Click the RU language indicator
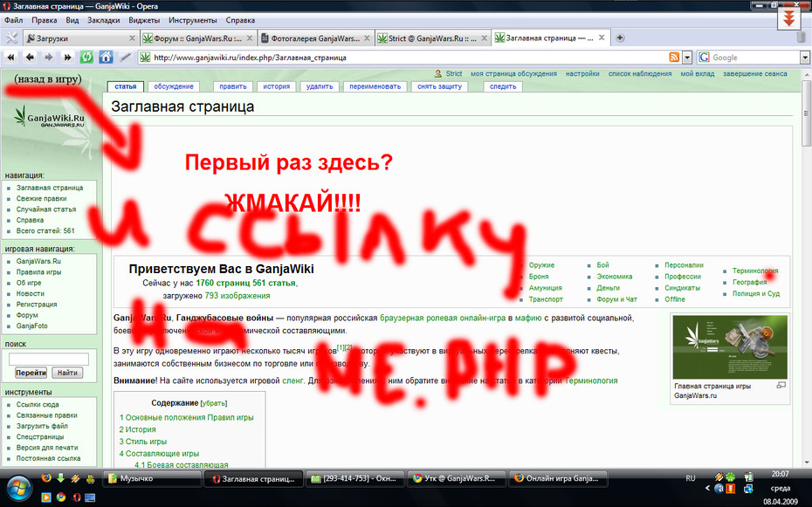Viewport: 812px width, 507px height. pos(691,478)
